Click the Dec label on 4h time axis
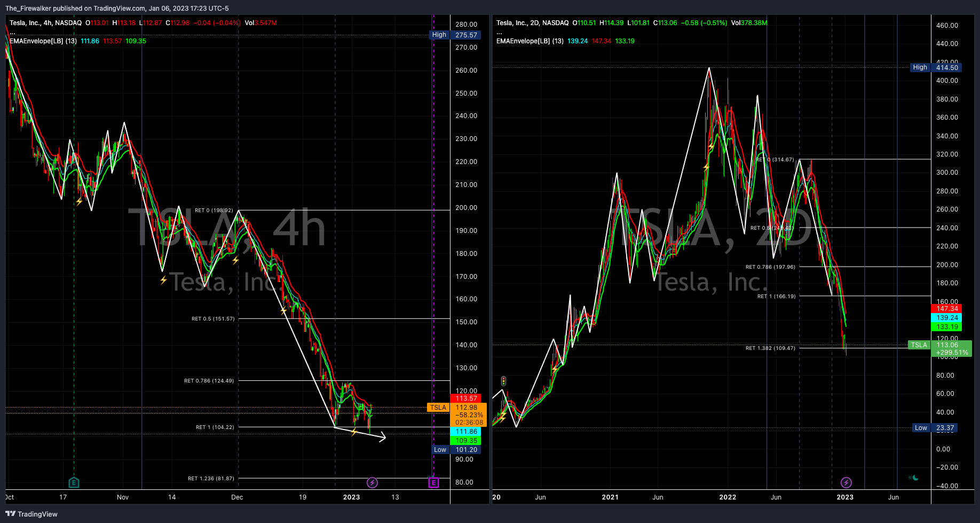This screenshot has width=980, height=523. point(237,497)
